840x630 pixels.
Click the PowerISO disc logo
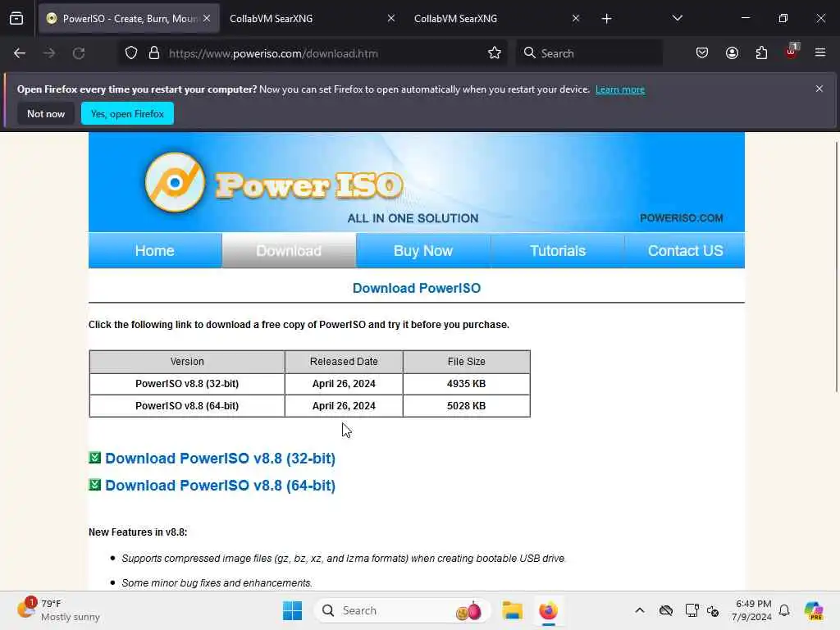pos(175,182)
